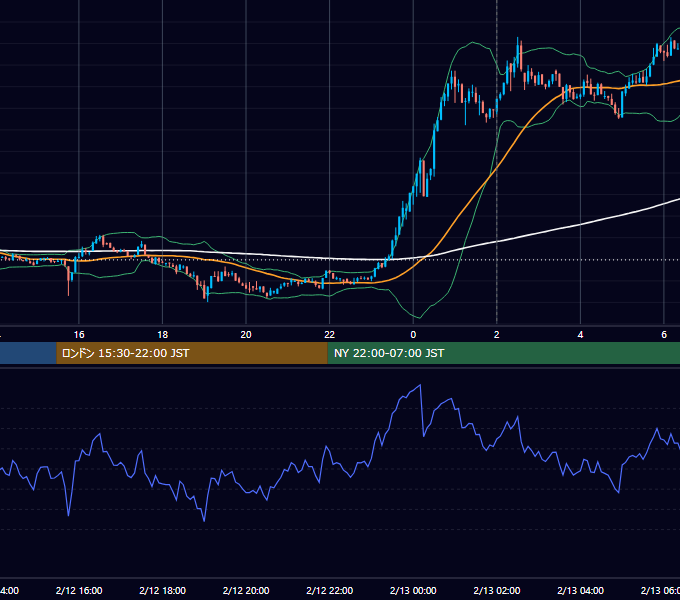The width and height of the screenshot is (680, 600).
Task: Click the 4 hour label on price chart
Action: coord(580,335)
